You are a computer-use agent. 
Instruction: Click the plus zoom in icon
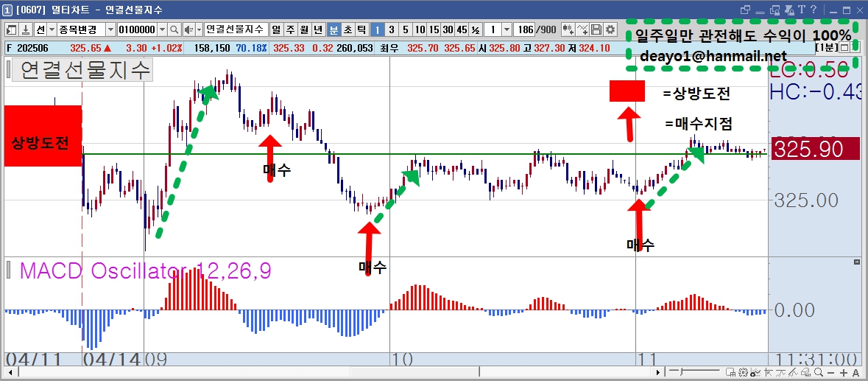coord(844,373)
